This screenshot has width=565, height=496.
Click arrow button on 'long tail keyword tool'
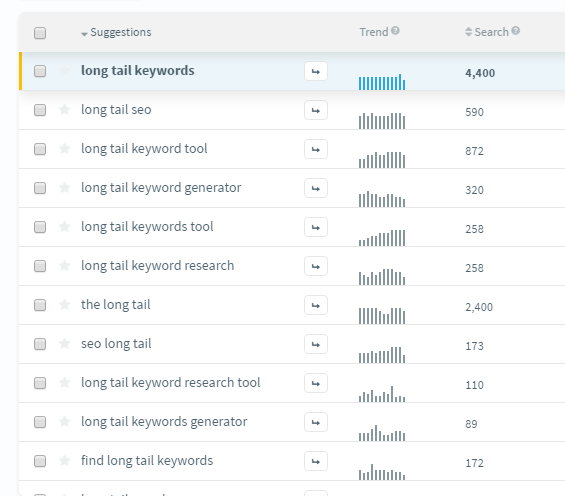point(316,149)
